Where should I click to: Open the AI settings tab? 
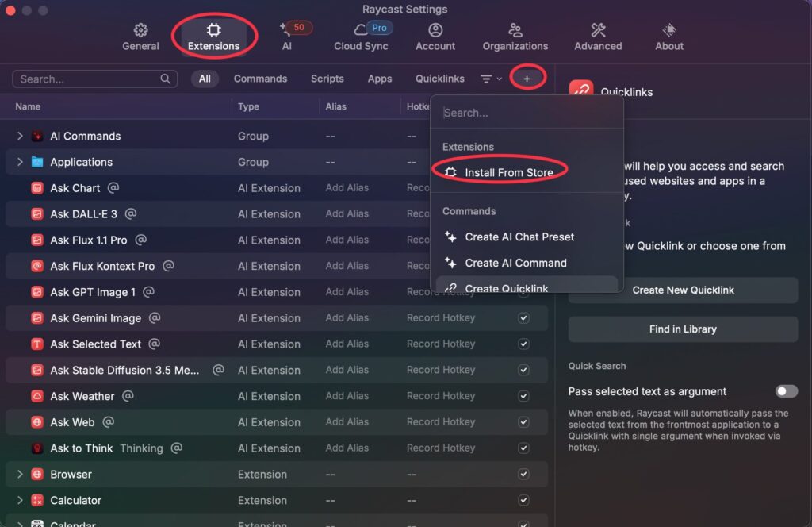287,37
